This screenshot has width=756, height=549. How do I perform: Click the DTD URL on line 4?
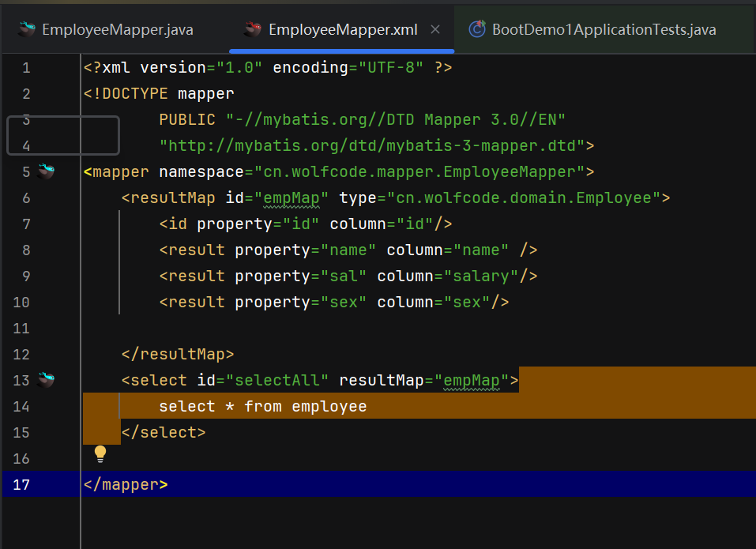coord(372,145)
